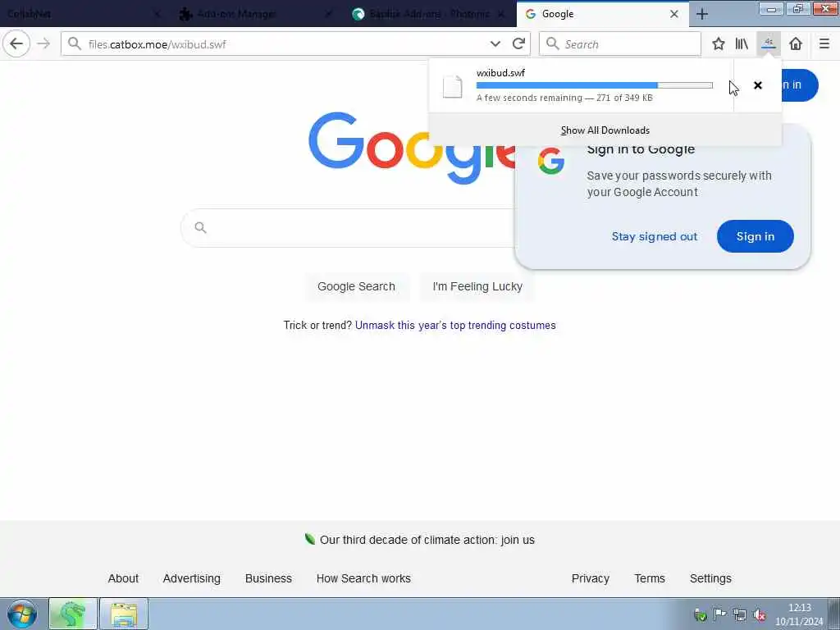Open Windows Explorer from the taskbar

(x=124, y=614)
